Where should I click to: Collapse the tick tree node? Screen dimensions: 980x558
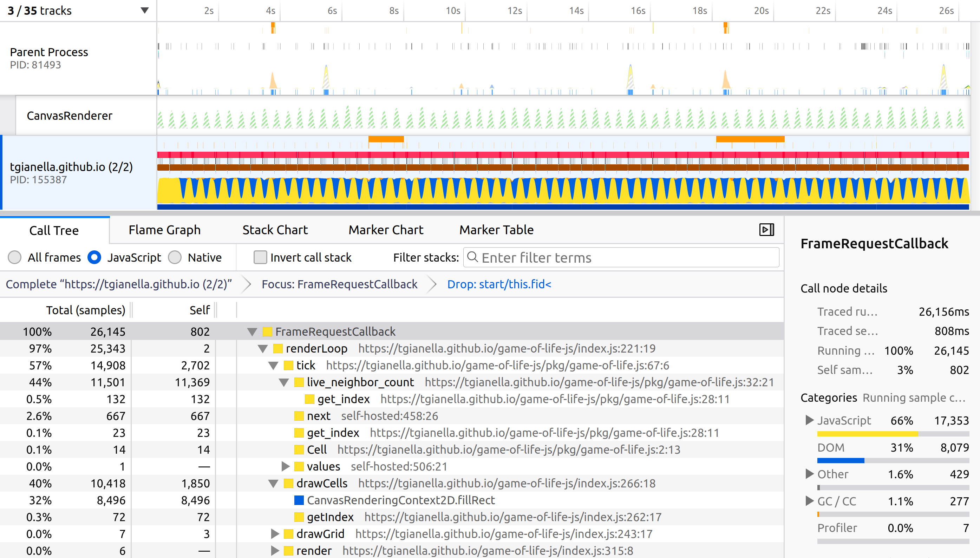click(273, 366)
